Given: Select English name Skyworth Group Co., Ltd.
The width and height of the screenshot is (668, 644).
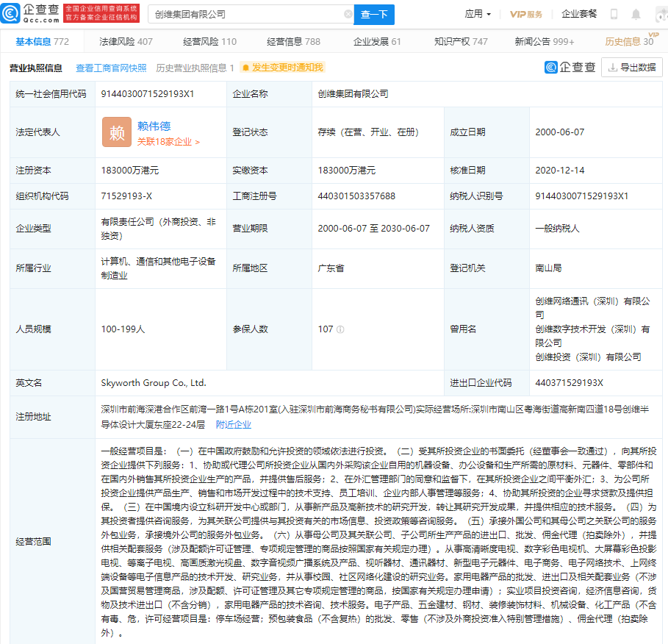Looking at the screenshot, I should (154, 383).
